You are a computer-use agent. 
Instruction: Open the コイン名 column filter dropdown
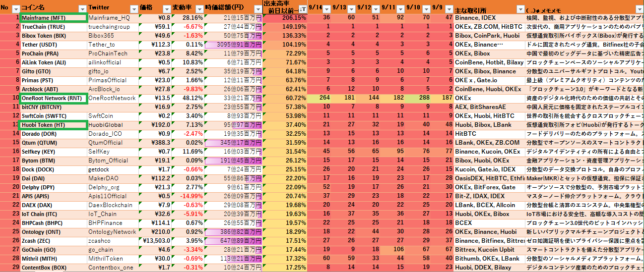pyautogui.click(x=82, y=9)
